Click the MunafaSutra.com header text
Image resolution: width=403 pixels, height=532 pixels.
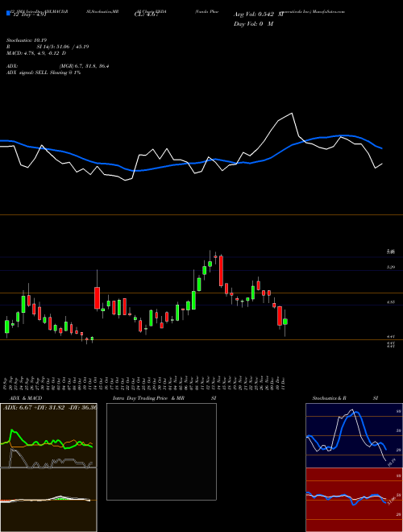coord(329,11)
